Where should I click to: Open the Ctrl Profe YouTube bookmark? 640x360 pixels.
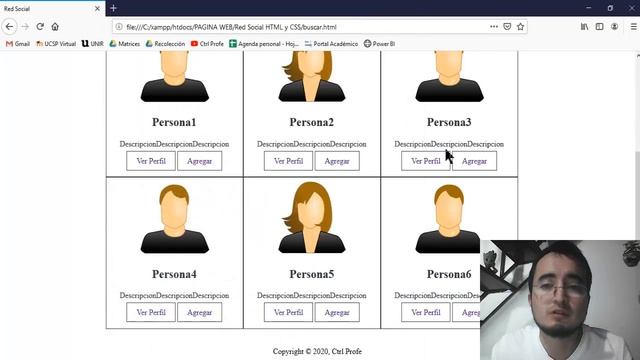point(207,44)
